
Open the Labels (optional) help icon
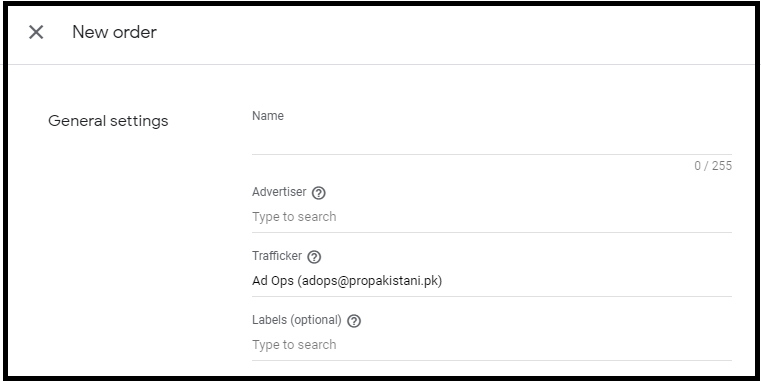[x=354, y=321]
